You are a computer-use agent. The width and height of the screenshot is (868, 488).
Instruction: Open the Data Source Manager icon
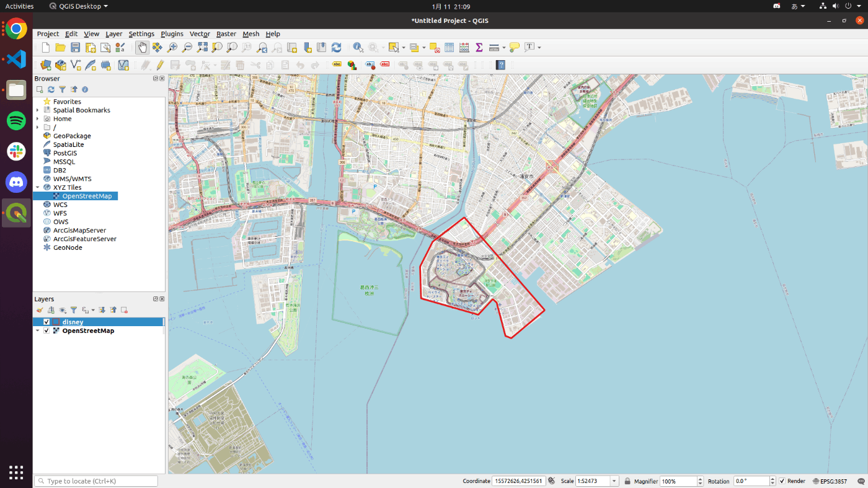point(46,64)
